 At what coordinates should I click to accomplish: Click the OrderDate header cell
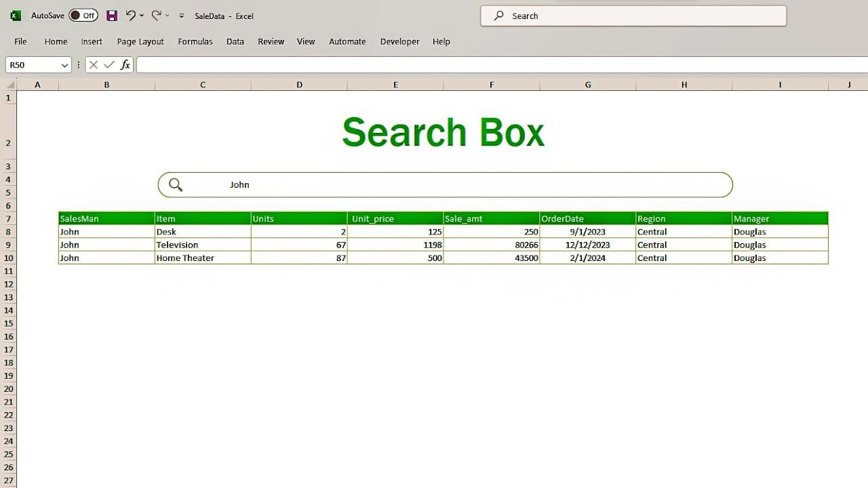588,219
